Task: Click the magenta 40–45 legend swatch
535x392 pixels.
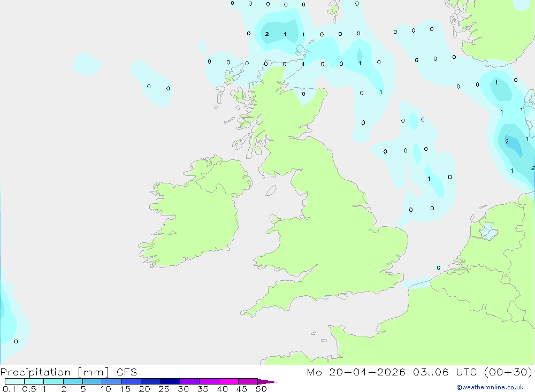Action: click(x=228, y=381)
